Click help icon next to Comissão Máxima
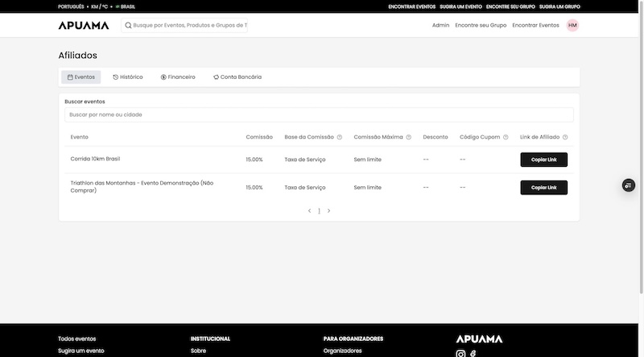 [408, 137]
